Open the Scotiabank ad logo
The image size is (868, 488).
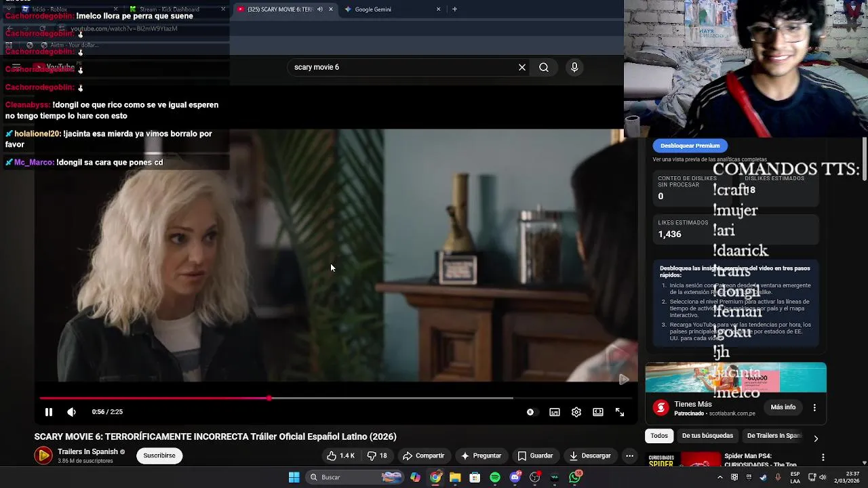pyautogui.click(x=660, y=407)
